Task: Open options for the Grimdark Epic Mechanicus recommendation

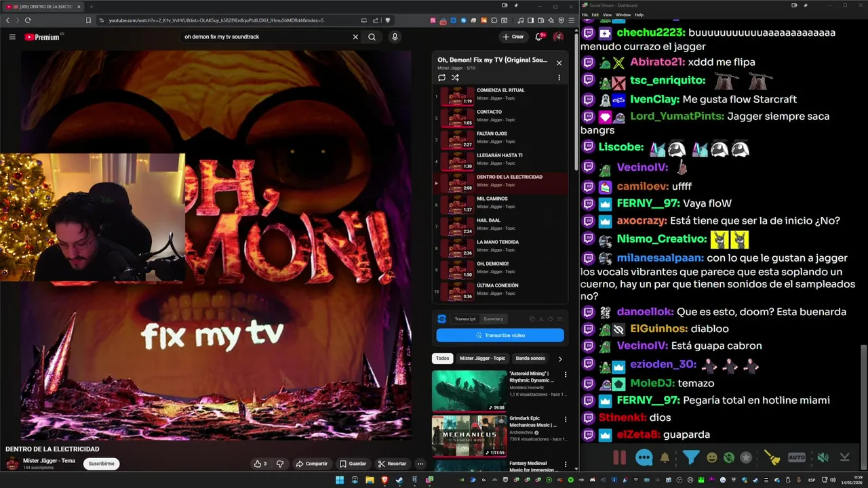Action: tap(566, 419)
